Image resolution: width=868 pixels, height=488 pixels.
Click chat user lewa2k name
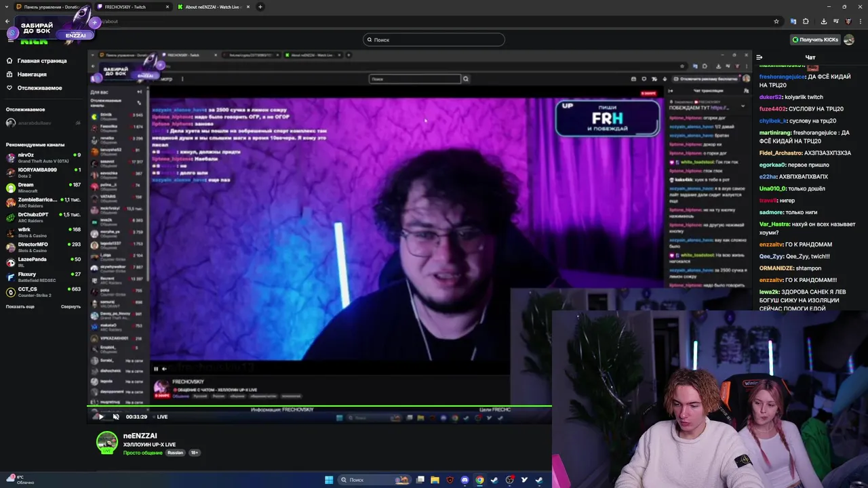tap(769, 292)
